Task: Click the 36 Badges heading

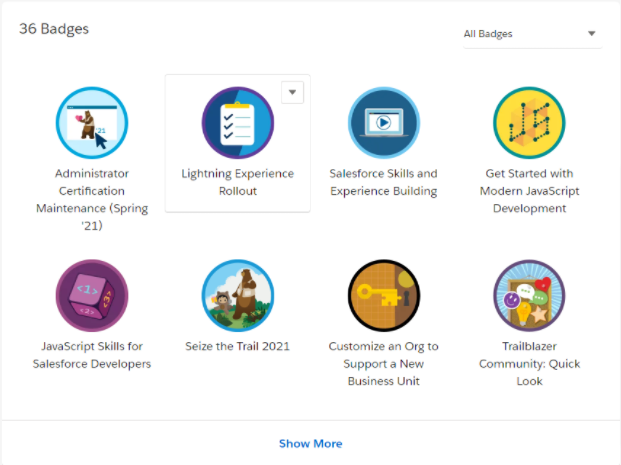Action: pyautogui.click(x=54, y=29)
